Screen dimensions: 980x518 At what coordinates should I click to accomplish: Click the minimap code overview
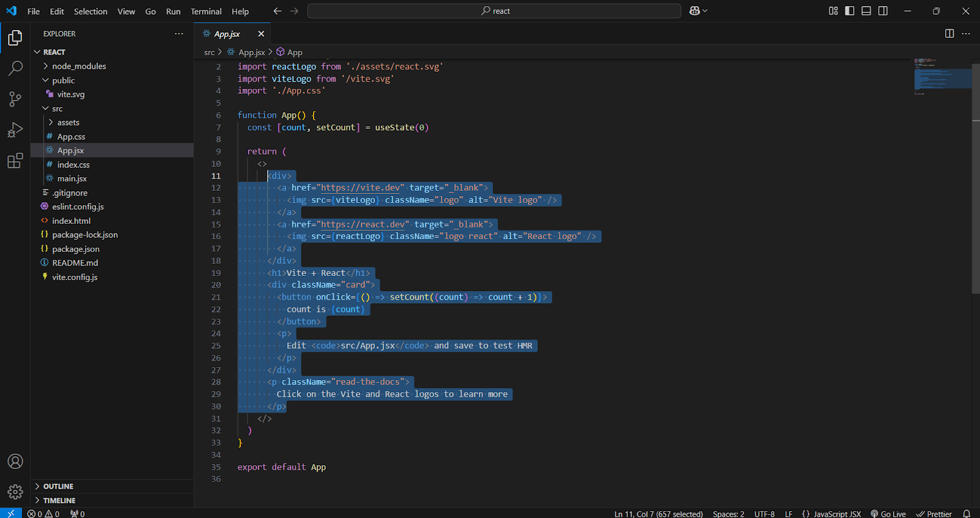(x=942, y=77)
